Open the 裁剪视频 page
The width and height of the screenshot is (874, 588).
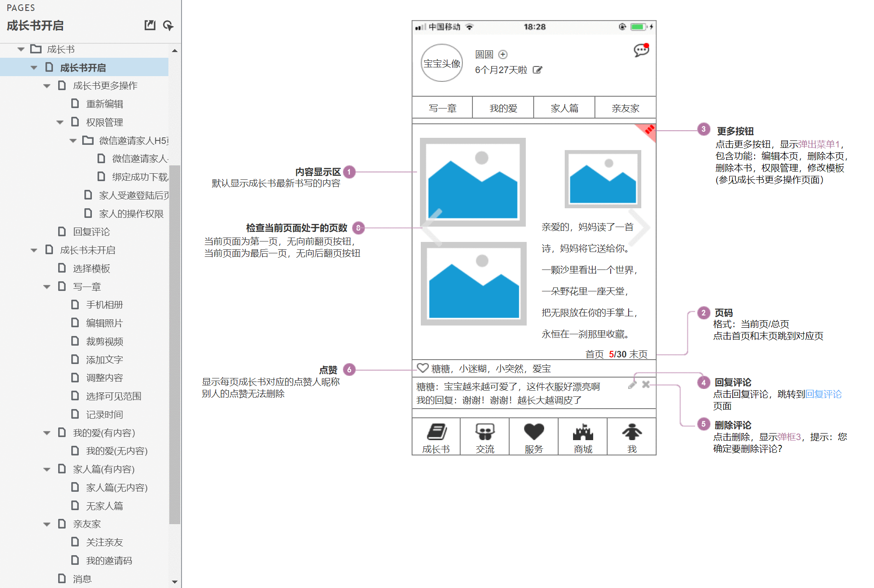point(105,342)
